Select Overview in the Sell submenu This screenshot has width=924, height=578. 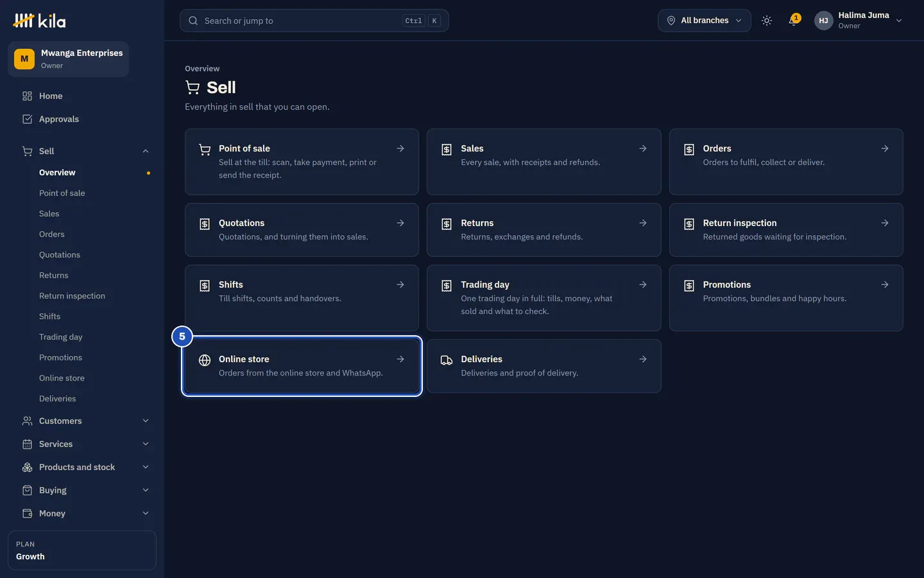coord(57,172)
